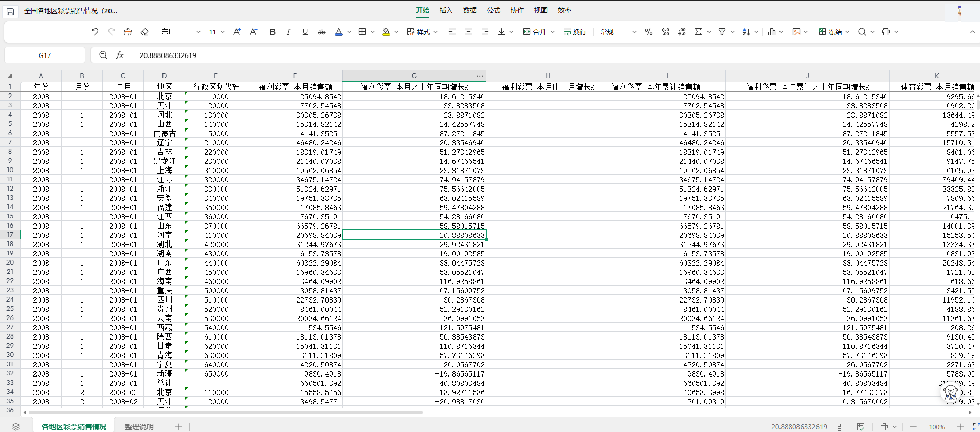Viewport: 980px width, 432px height.
Task: Toggle italic formatting
Action: pos(288,32)
